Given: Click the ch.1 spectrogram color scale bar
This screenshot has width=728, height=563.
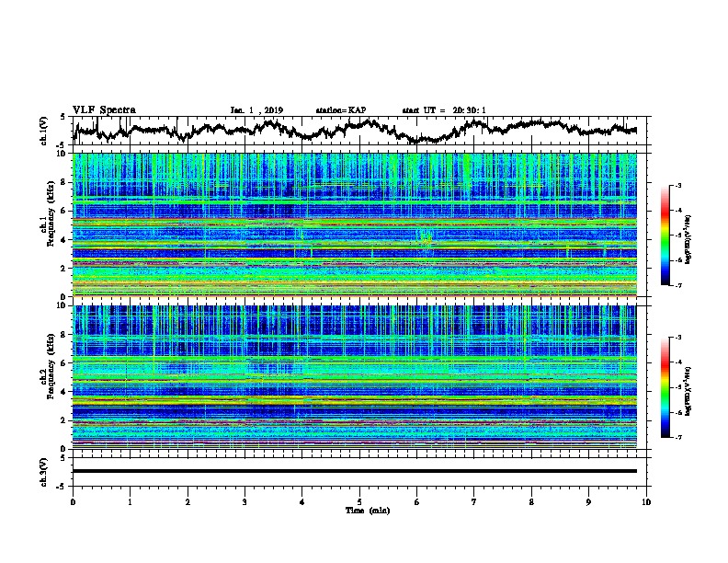Looking at the screenshot, I should [x=665, y=236].
